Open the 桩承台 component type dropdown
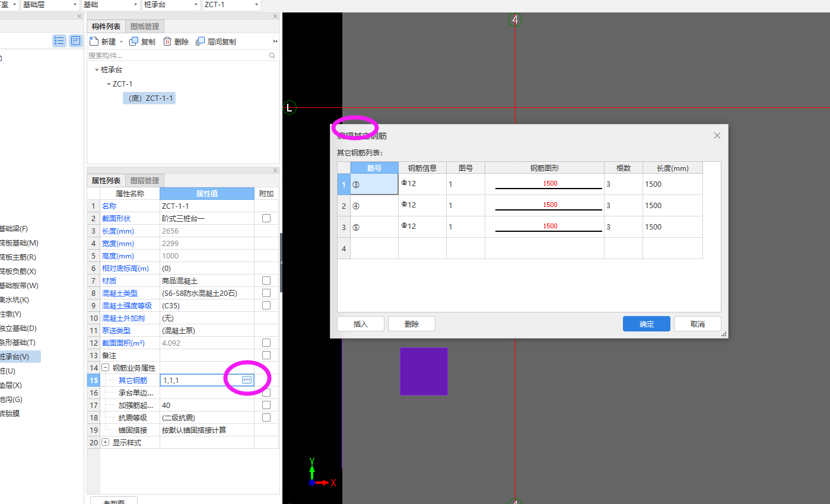Viewport: 830px width, 504px height. click(x=171, y=5)
